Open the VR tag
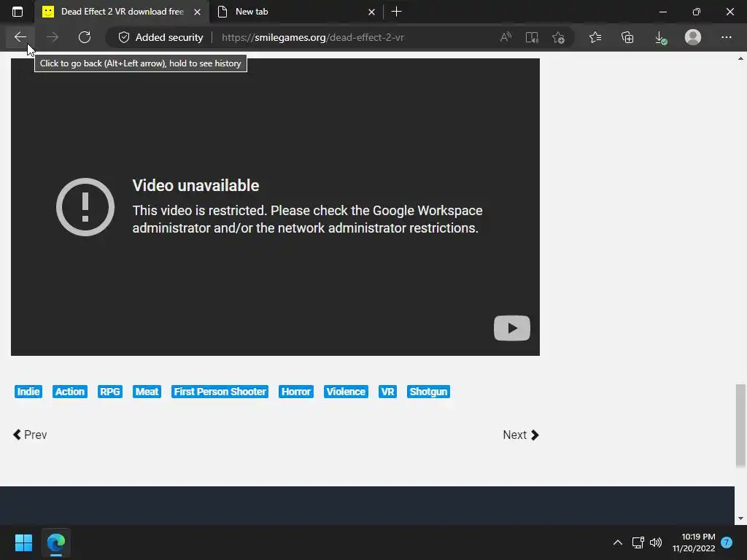 point(387,392)
